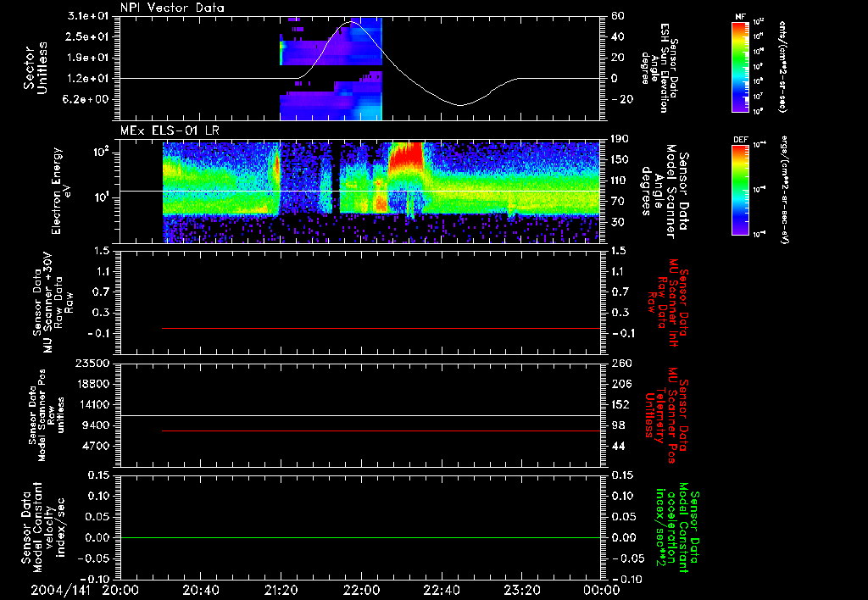Viewport: 868px width, 600px height.
Task: Click the MU Scanner +30V Raw Data label
Action: point(52,303)
